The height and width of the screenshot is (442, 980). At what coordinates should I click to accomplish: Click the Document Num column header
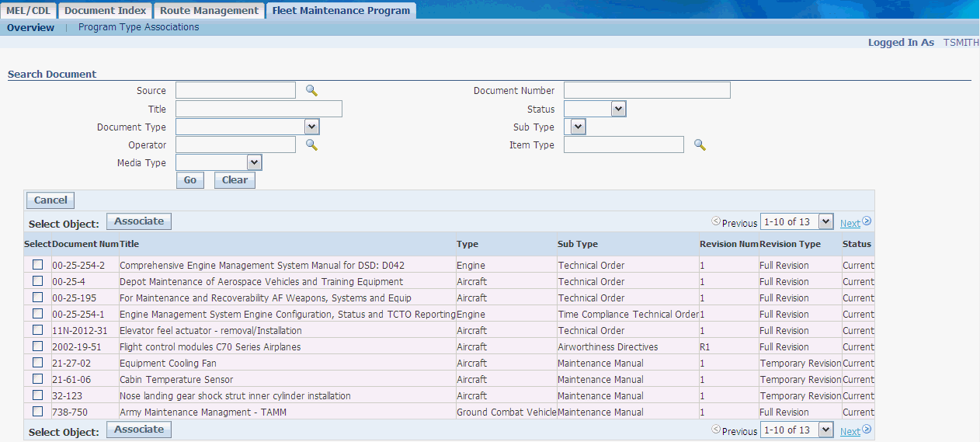[x=85, y=244]
